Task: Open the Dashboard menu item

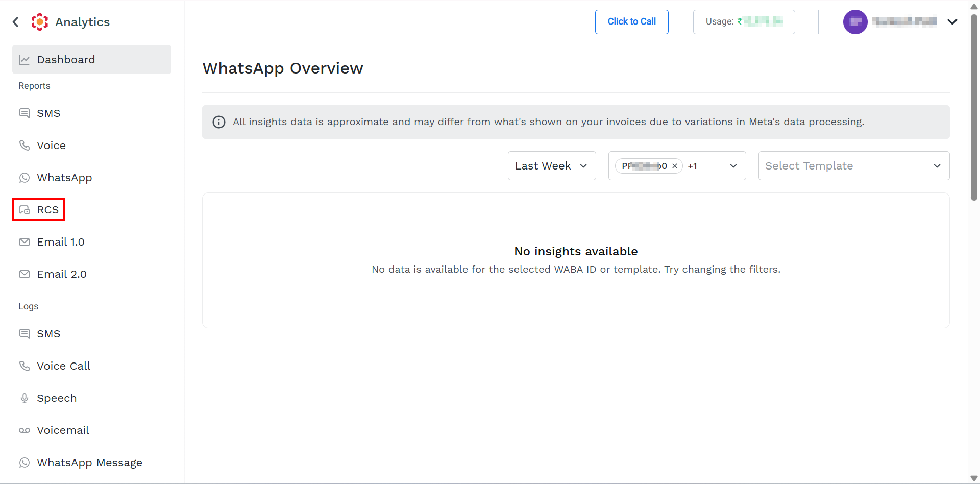Action: click(x=92, y=60)
